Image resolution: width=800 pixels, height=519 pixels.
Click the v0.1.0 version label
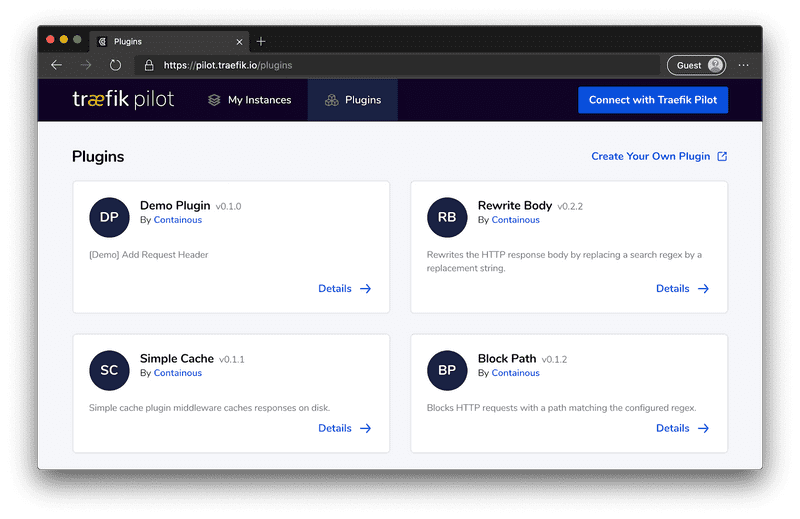coord(228,206)
